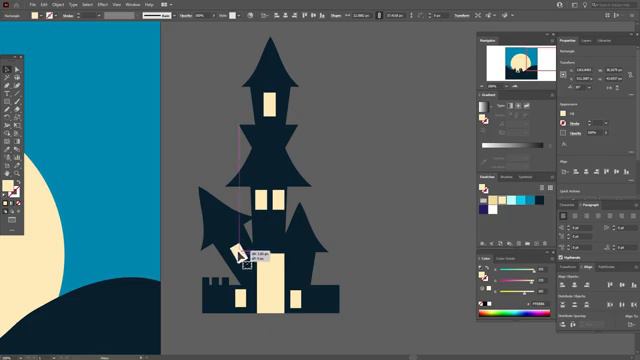Click vertical distribute top in Distribute Objects
This screenshot has height=360, width=640.
[x=562, y=304]
